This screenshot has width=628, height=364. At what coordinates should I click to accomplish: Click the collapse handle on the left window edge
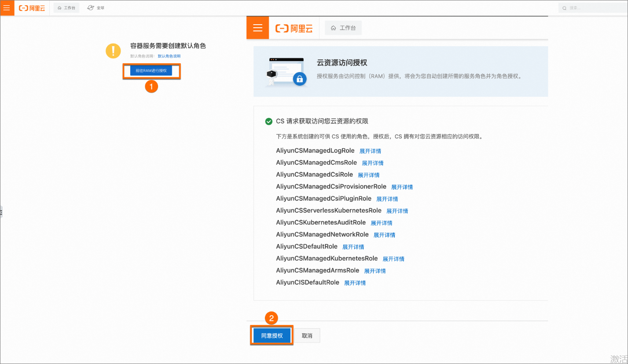click(1, 212)
